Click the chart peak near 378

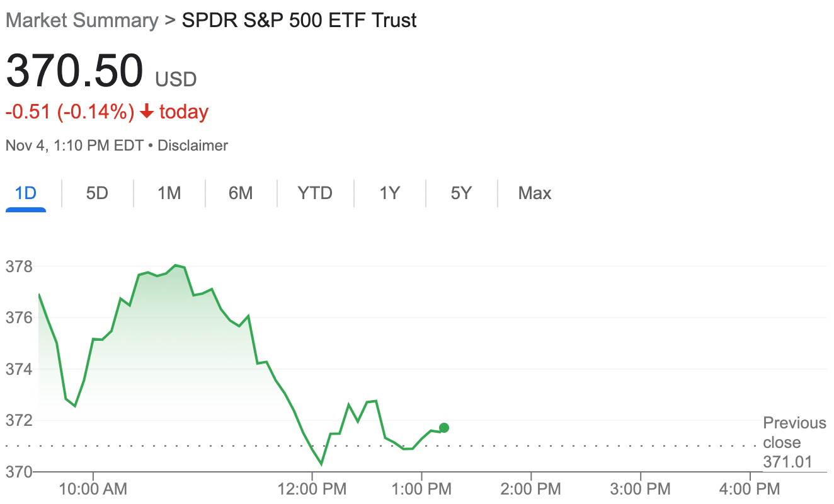(176, 265)
